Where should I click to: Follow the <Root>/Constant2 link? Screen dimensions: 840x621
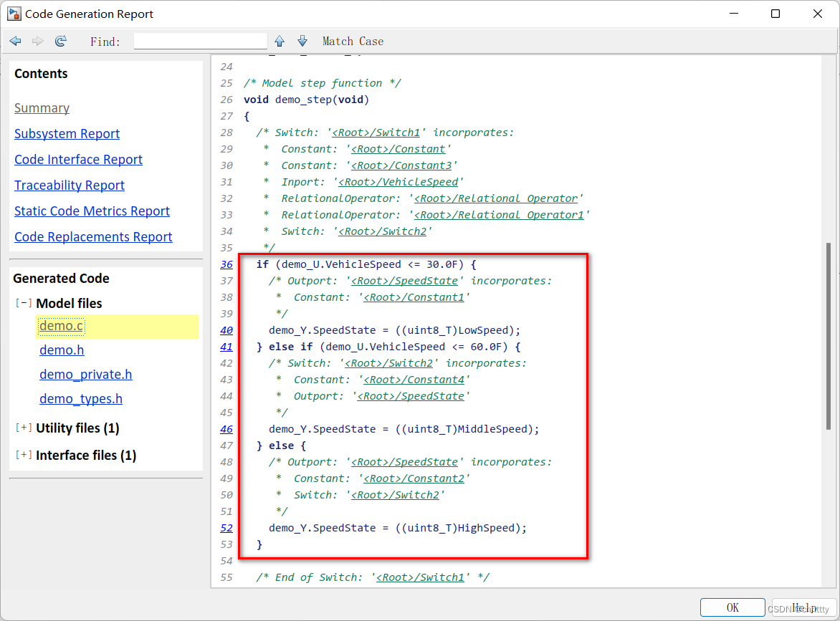click(x=414, y=478)
